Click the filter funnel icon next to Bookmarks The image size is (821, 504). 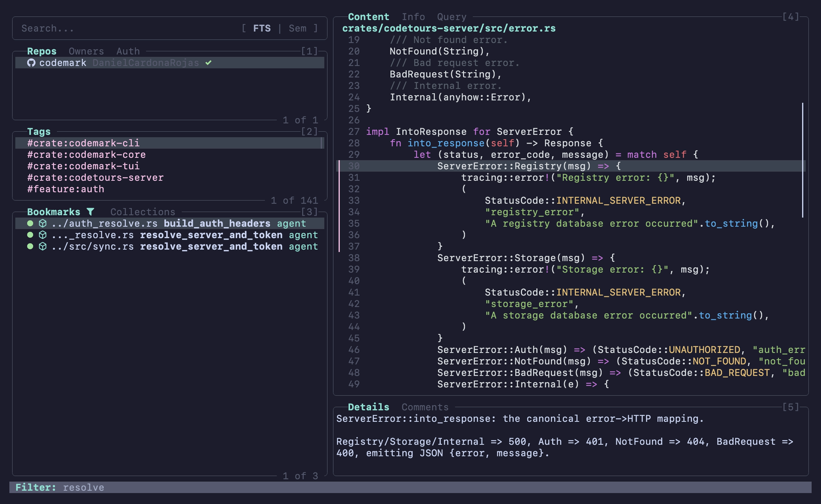[x=90, y=212]
